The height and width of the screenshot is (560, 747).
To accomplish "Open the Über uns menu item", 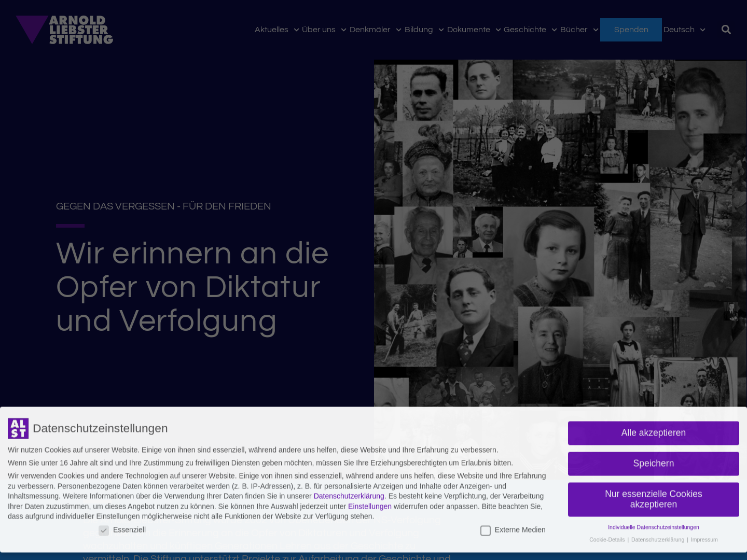I will click(x=319, y=30).
